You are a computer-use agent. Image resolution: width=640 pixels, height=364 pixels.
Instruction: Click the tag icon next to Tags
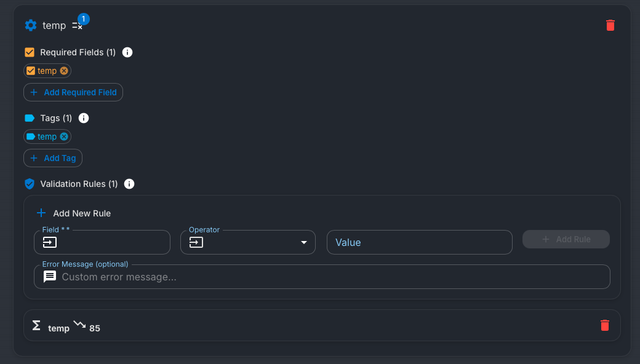coord(30,117)
